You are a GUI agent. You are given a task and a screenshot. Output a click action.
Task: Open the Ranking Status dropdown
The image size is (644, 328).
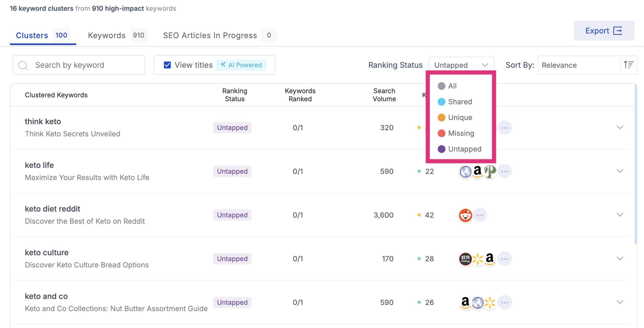pos(461,65)
